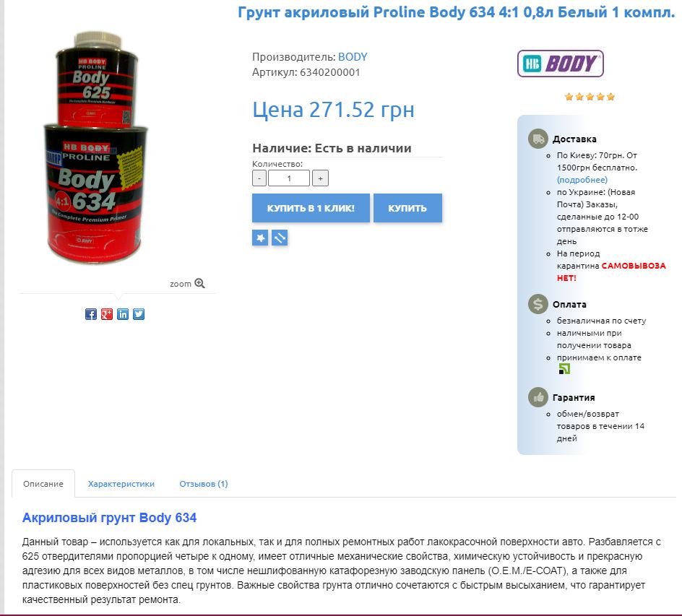Add product to wishlist star icon
This screenshot has height=616, width=682.
click(x=260, y=238)
